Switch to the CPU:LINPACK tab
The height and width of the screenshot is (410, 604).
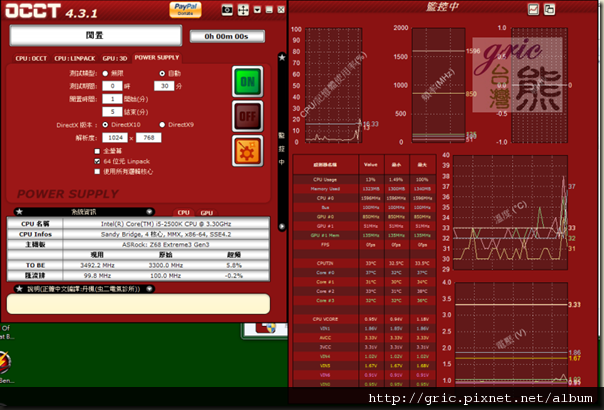pyautogui.click(x=74, y=58)
